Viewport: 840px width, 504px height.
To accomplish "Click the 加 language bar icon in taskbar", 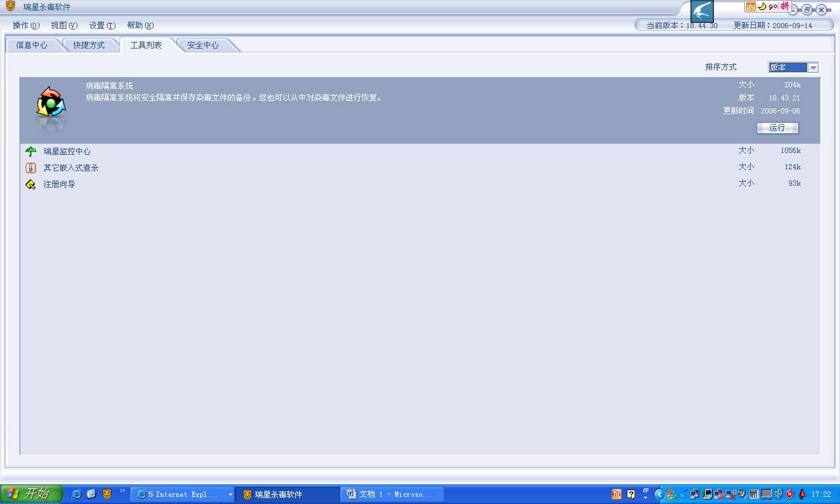I will tap(616, 494).
